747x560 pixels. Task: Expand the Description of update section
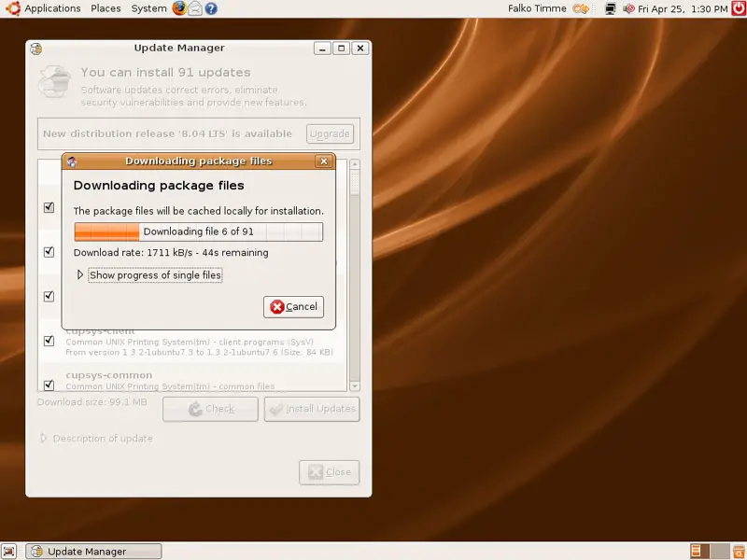point(43,439)
